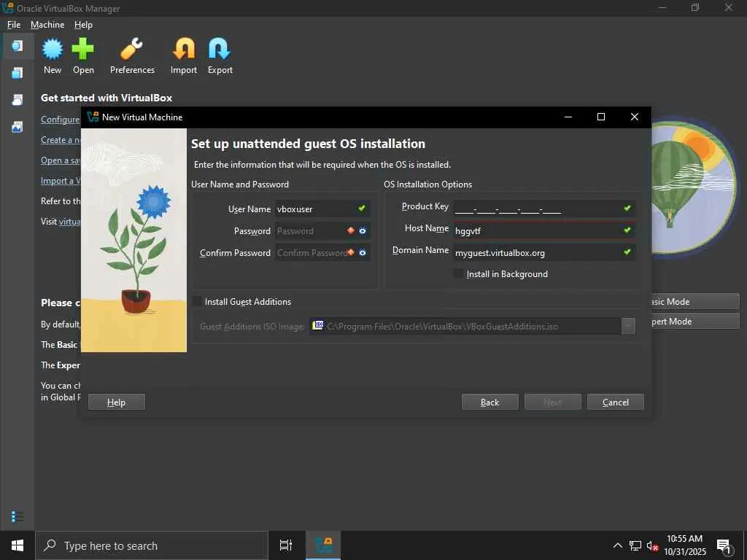The image size is (747, 560).
Task: Select the second sidebar icon
Action: pyautogui.click(x=18, y=72)
